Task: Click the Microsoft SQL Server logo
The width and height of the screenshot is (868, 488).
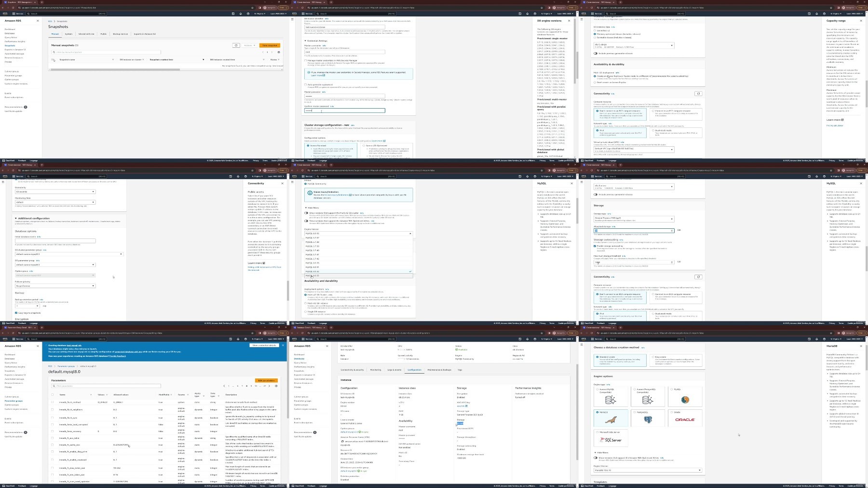Action: [610, 440]
